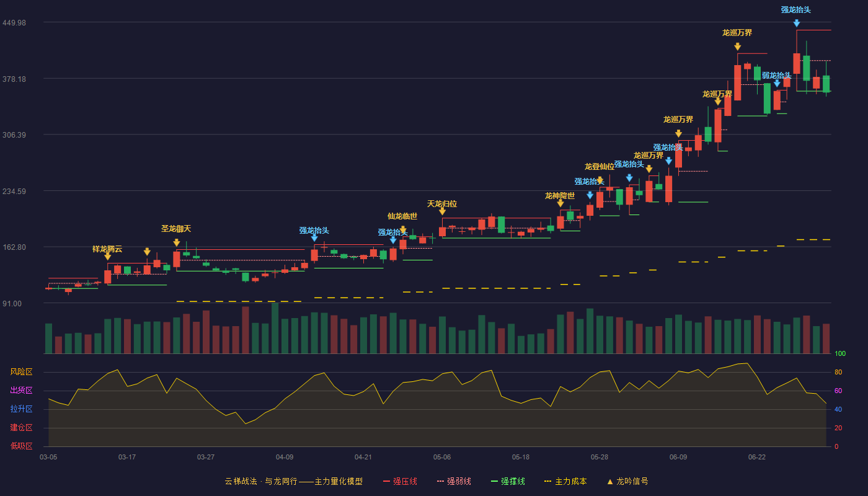Click the 风险区 zone label
Screen dimensions: 868x496
coord(21,372)
